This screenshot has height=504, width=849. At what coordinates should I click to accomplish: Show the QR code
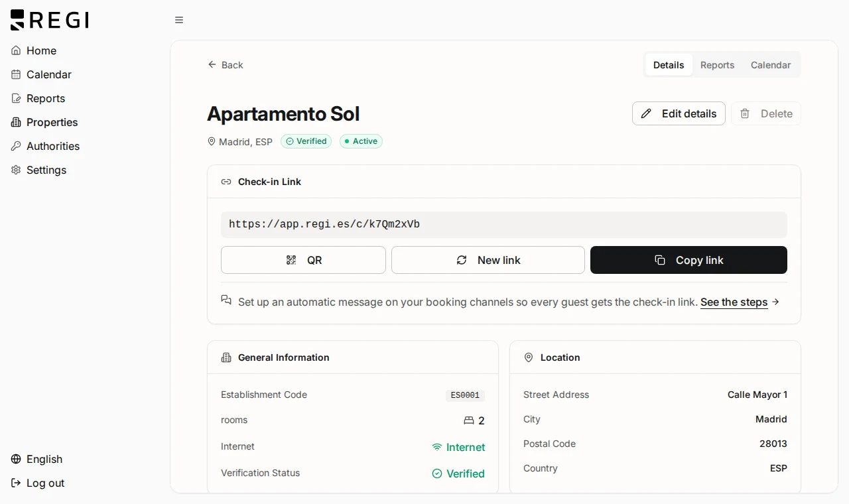pyautogui.click(x=303, y=260)
